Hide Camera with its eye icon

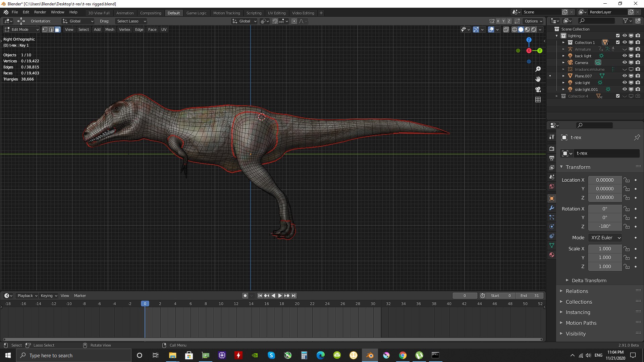625,63
